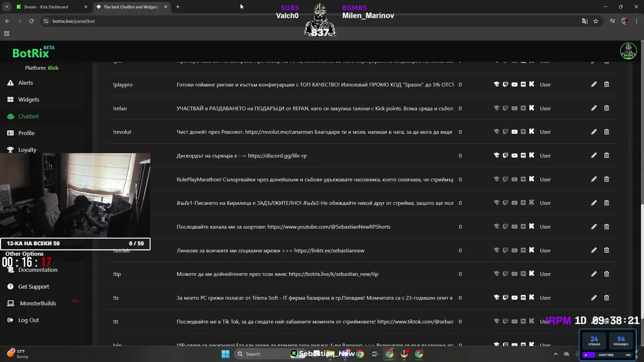Edit the !tip command
The image size is (644, 362).
(x=594, y=274)
